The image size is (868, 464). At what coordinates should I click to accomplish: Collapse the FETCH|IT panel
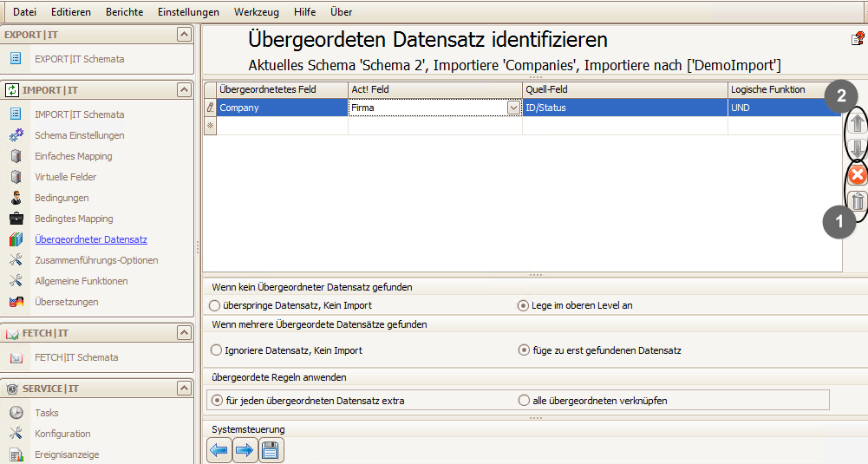[184, 332]
